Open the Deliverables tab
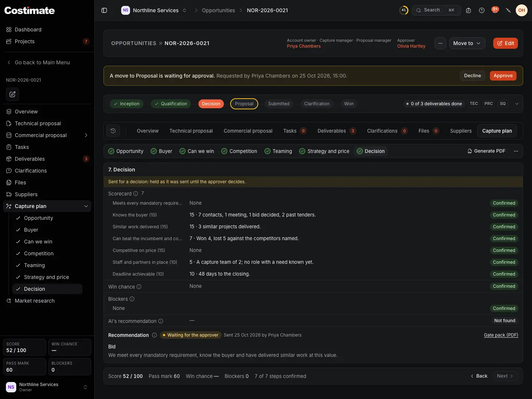532x399 pixels. (337, 131)
